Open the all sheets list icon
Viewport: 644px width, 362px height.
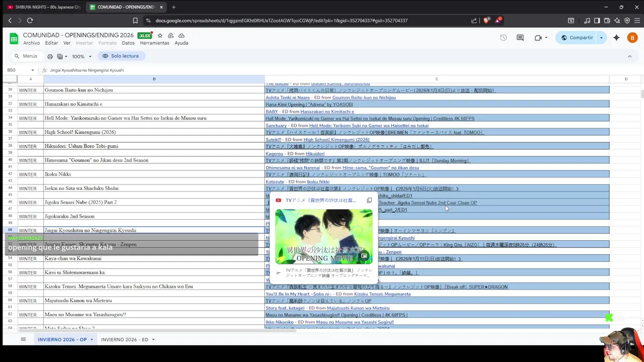(x=23, y=339)
